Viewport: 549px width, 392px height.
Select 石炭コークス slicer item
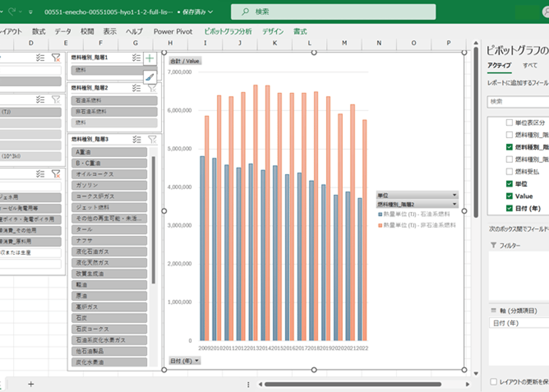(109, 329)
